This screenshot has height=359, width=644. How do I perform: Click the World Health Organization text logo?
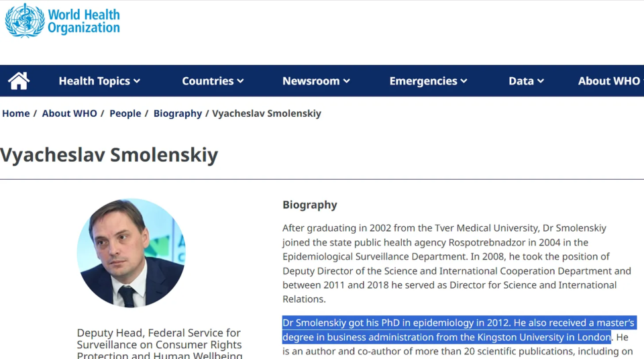[84, 21]
